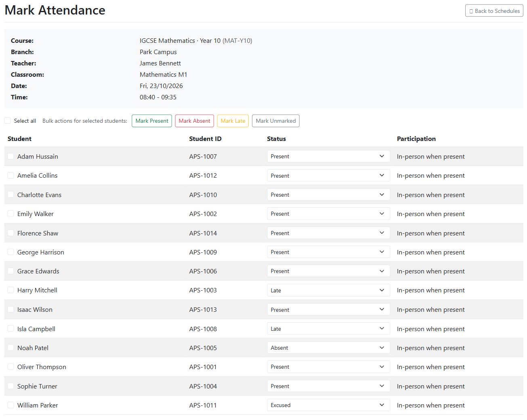This screenshot has height=420, width=527.
Task: Open Grace Edwards status dropdown
Action: pos(328,271)
